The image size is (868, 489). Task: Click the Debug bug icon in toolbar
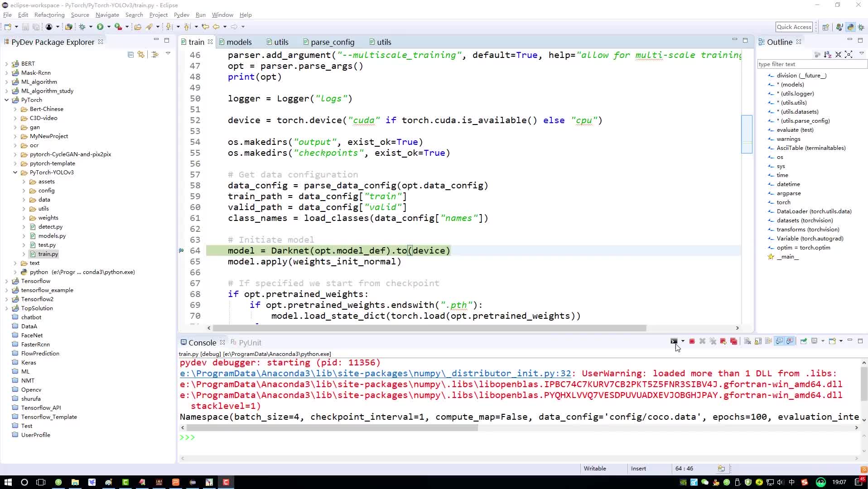click(x=82, y=27)
